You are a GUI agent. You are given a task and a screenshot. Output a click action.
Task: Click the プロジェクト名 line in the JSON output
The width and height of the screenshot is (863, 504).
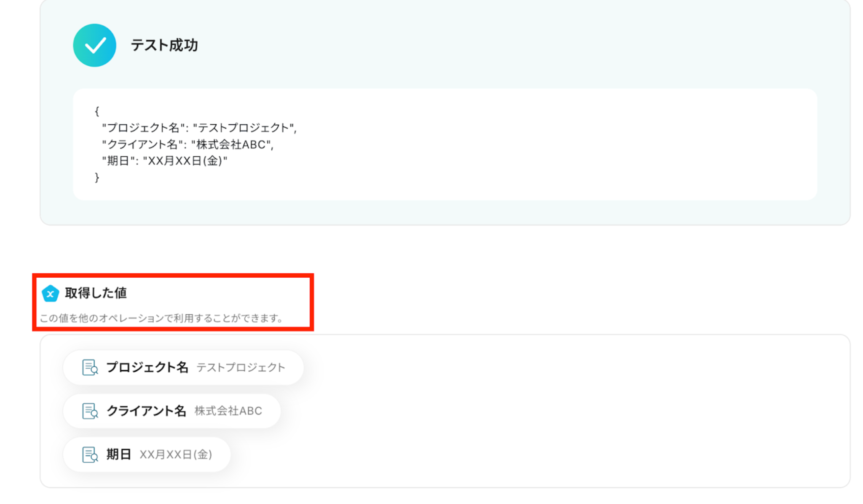pyautogui.click(x=199, y=128)
